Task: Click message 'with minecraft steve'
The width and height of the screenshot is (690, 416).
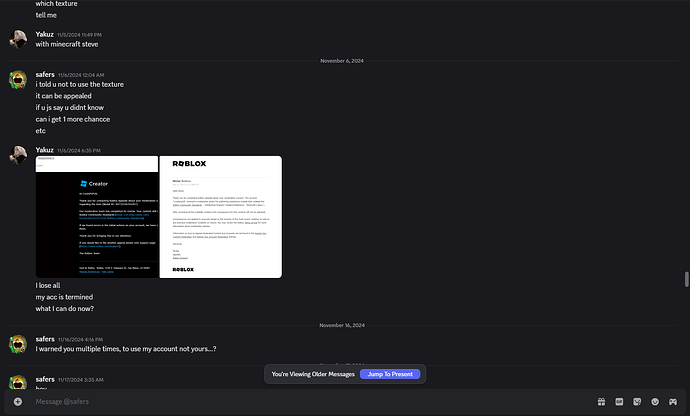Action: click(67, 44)
